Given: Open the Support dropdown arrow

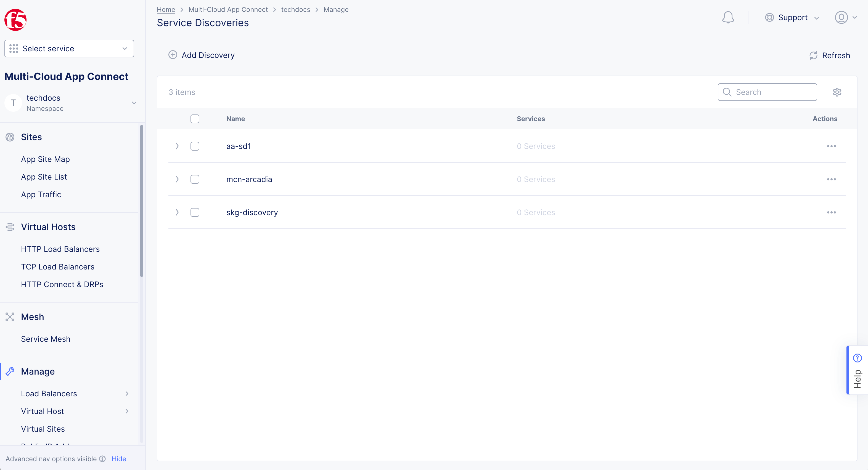Looking at the screenshot, I should (x=816, y=18).
